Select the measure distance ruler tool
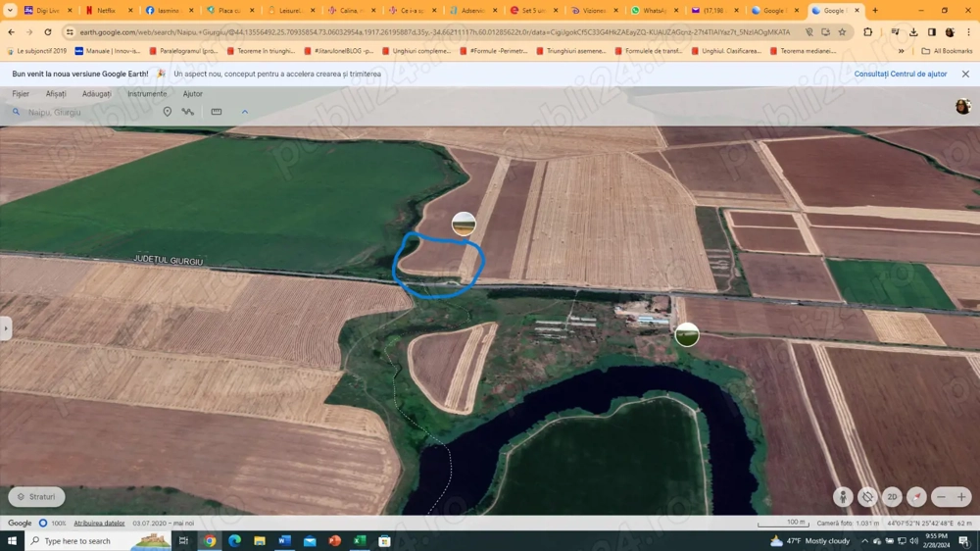 click(217, 112)
